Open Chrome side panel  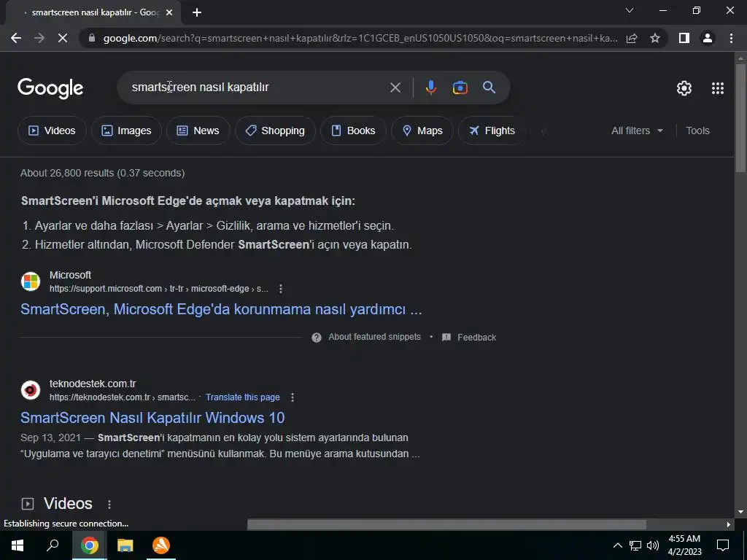(x=684, y=38)
